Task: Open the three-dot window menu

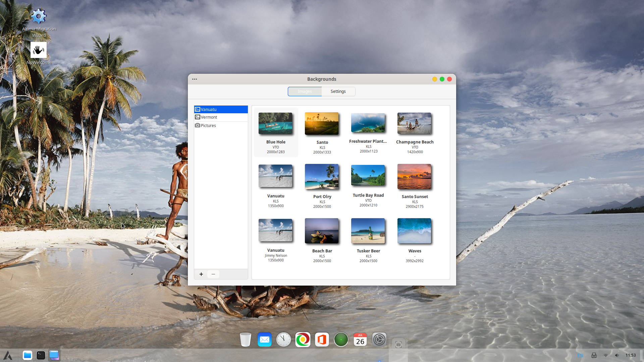Action: 195,79
